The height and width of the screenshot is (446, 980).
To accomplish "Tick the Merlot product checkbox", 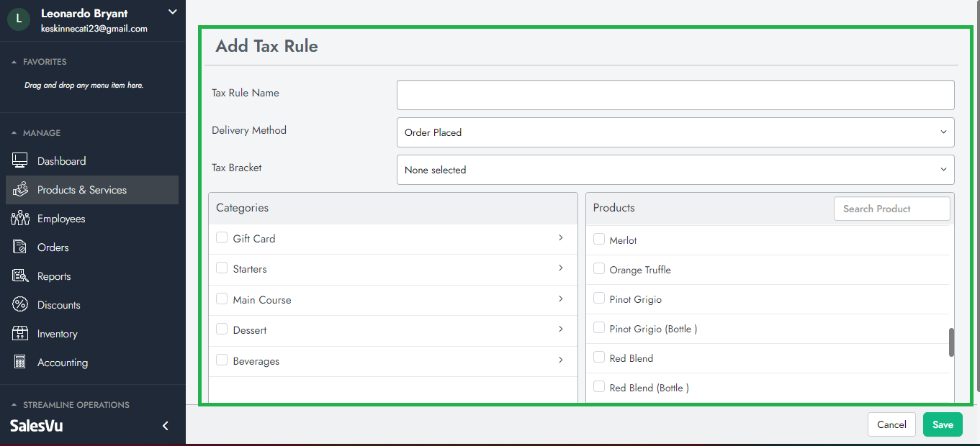I will point(598,240).
